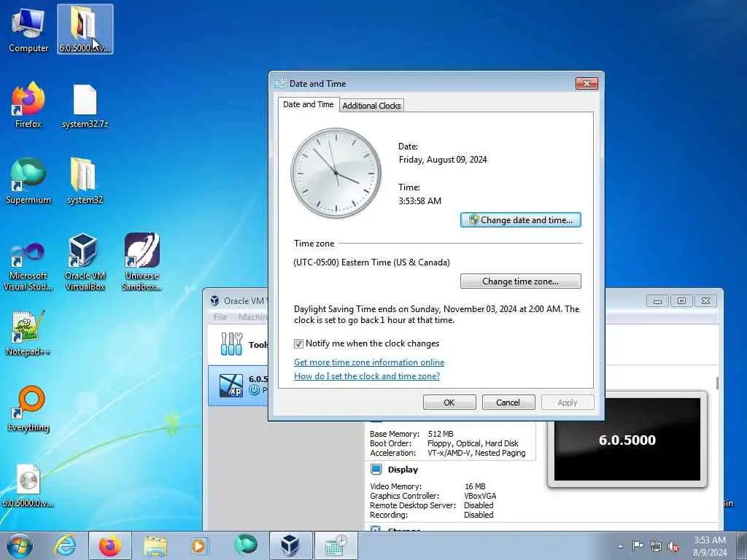This screenshot has width=747, height=560.
Task: Launch Oracle VM VirtualBox desktop shortcut
Action: 85,262
